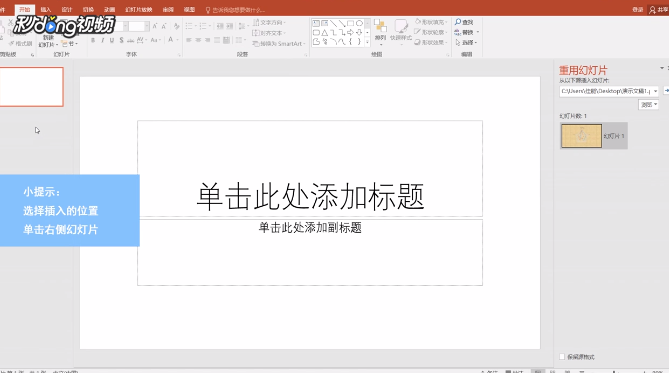Image resolution: width=669 pixels, height=373 pixels.
Task: Switch to the Home (开始) tab
Action: point(25,10)
